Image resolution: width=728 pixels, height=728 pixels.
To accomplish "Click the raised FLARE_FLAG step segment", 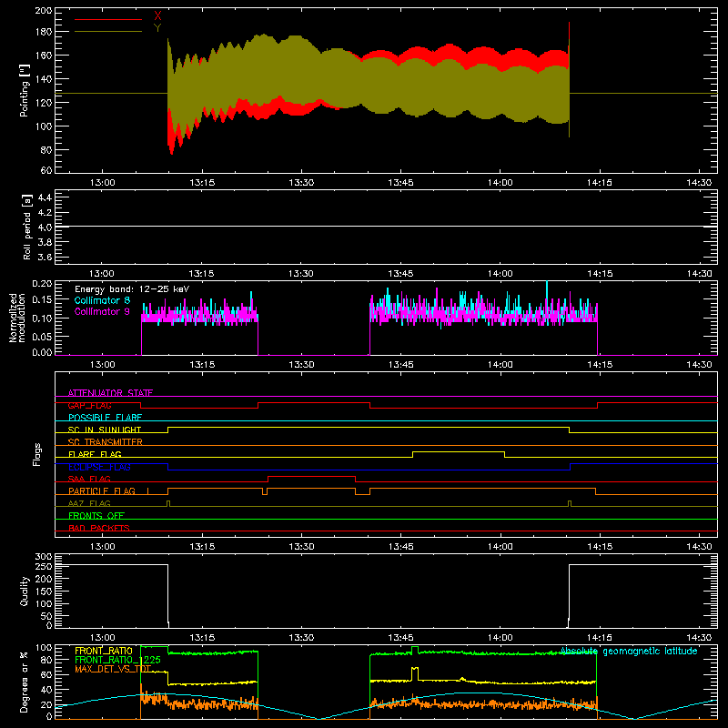I will coord(459,451).
